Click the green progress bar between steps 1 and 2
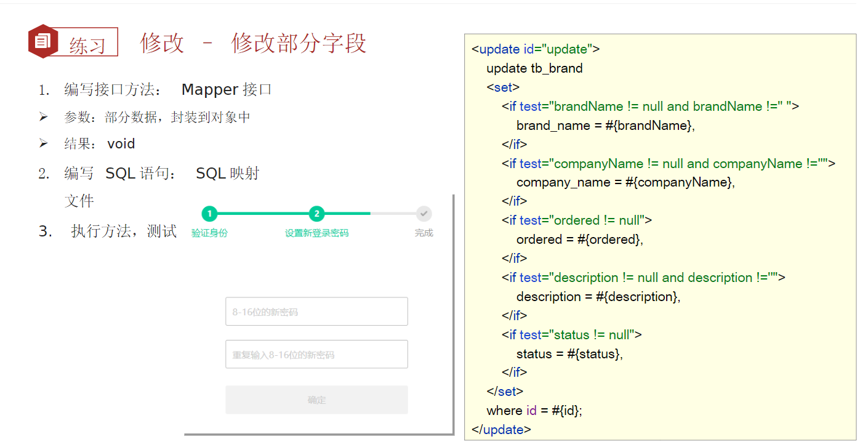Screen dimensions: 868x447 263,214
